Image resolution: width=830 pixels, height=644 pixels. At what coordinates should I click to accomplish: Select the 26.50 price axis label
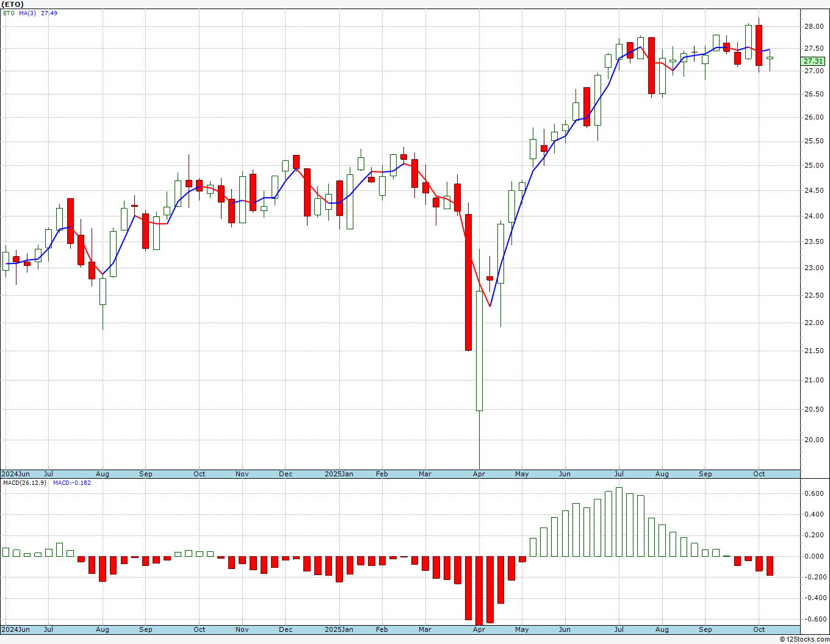[813, 94]
